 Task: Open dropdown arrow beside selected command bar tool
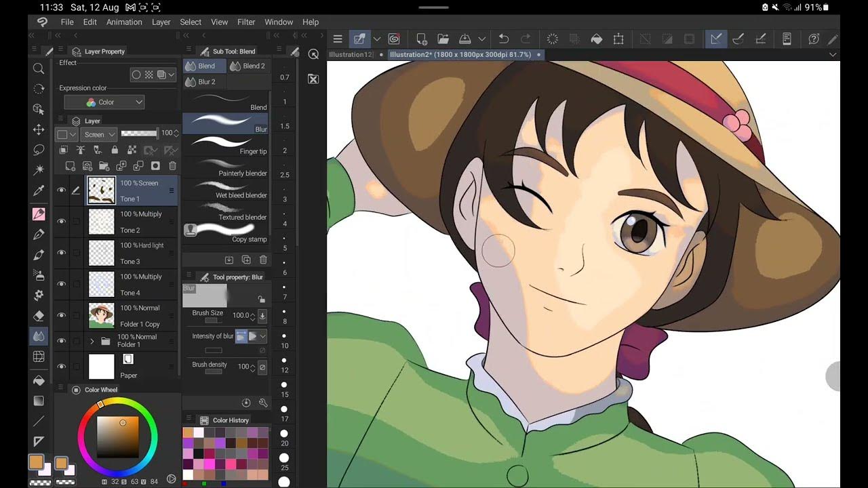[x=377, y=39]
